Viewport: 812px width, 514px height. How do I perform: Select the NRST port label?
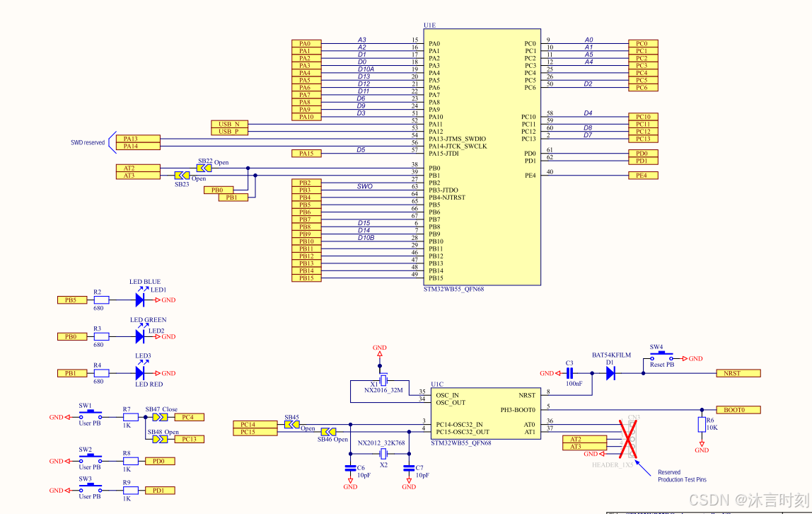point(738,373)
